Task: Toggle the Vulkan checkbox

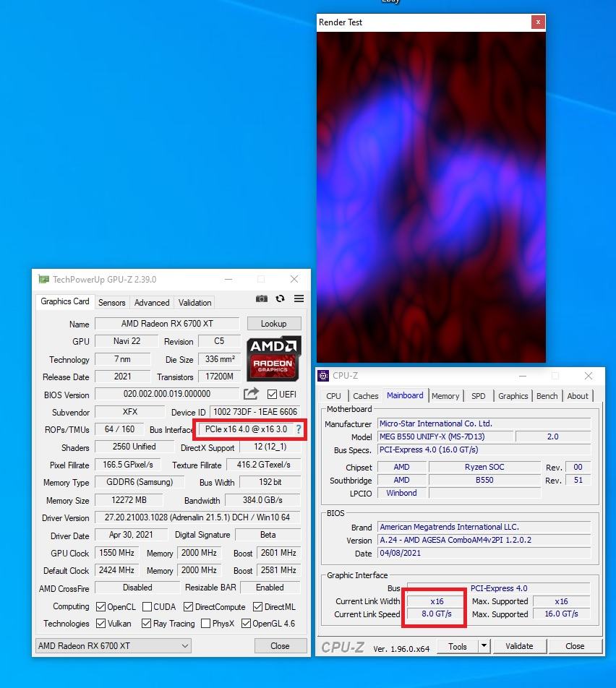Action: (x=100, y=624)
